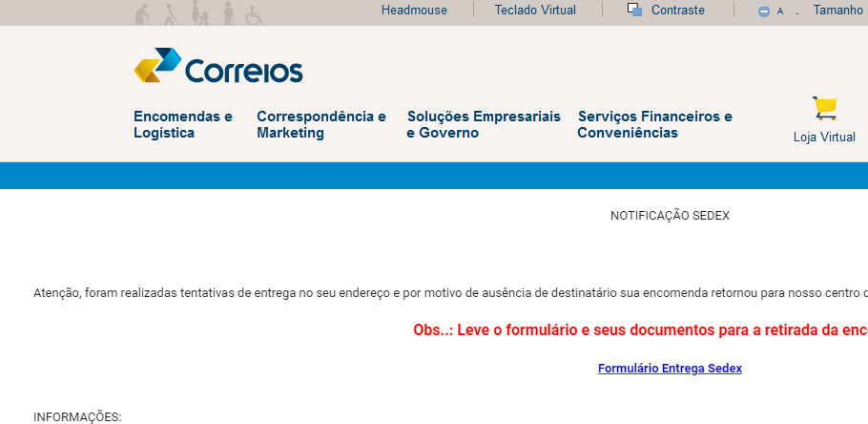The width and height of the screenshot is (868, 424).
Task: Toggle the Contraste option
Action: pyautogui.click(x=677, y=10)
